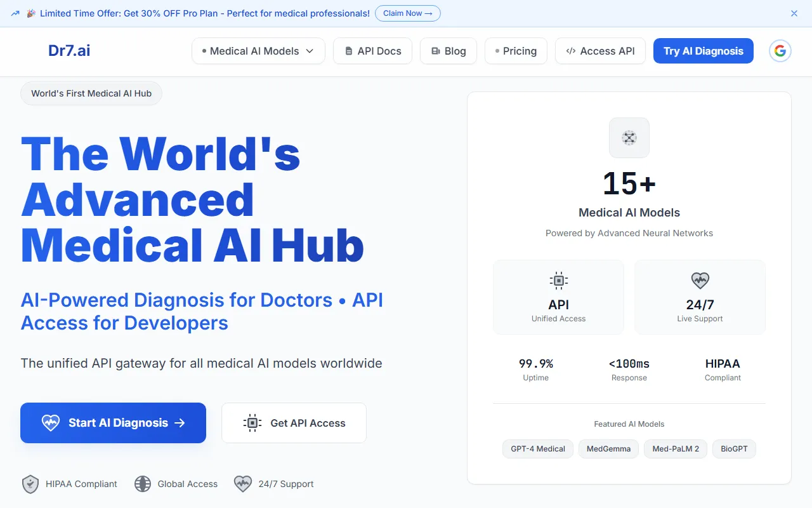812x508 pixels.
Task: Open the Pricing page
Action: pyautogui.click(x=515, y=51)
